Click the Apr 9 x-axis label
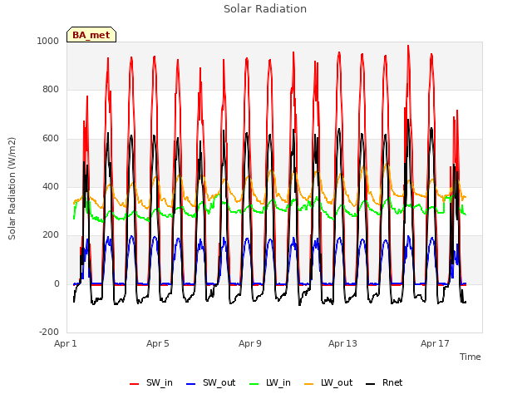 coord(250,343)
